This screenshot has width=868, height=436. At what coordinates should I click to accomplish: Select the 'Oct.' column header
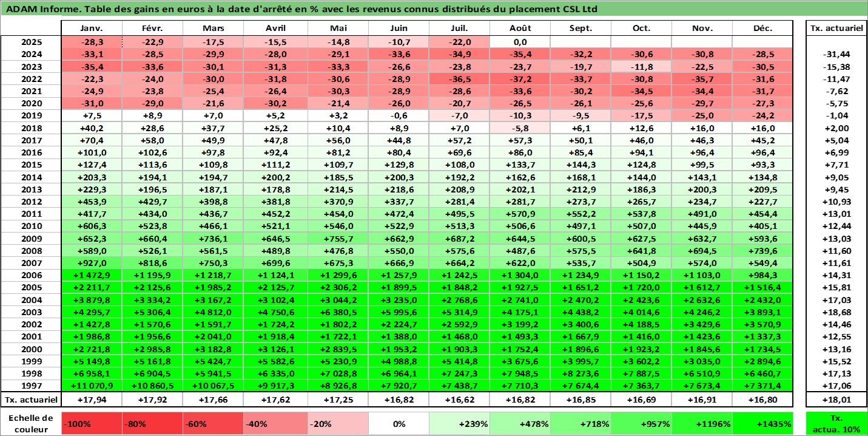642,28
